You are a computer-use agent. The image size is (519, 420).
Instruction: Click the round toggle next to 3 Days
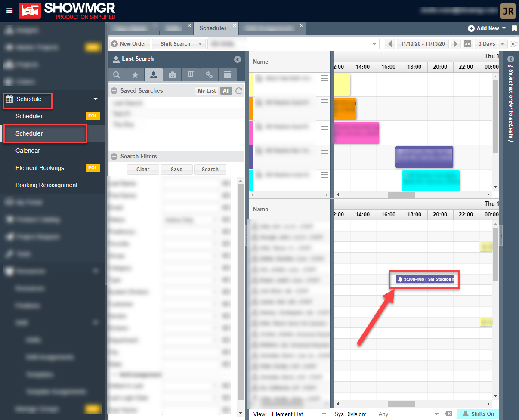pos(513,43)
